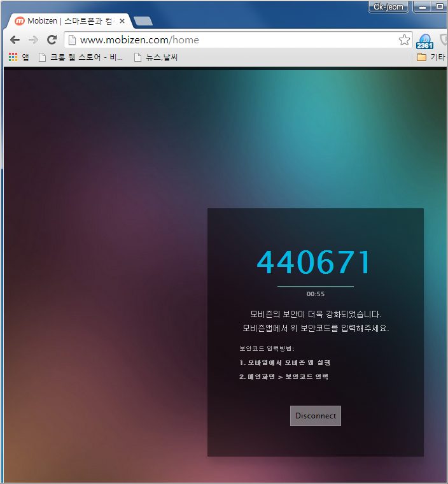Click the countdown timer 00:55
This screenshot has width=448, height=484.
pyautogui.click(x=316, y=294)
